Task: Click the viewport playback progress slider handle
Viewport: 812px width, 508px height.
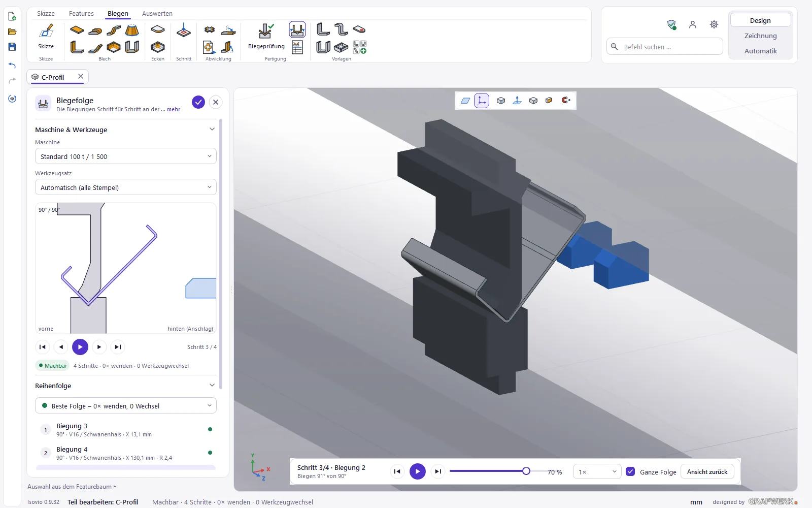Action: coord(526,471)
